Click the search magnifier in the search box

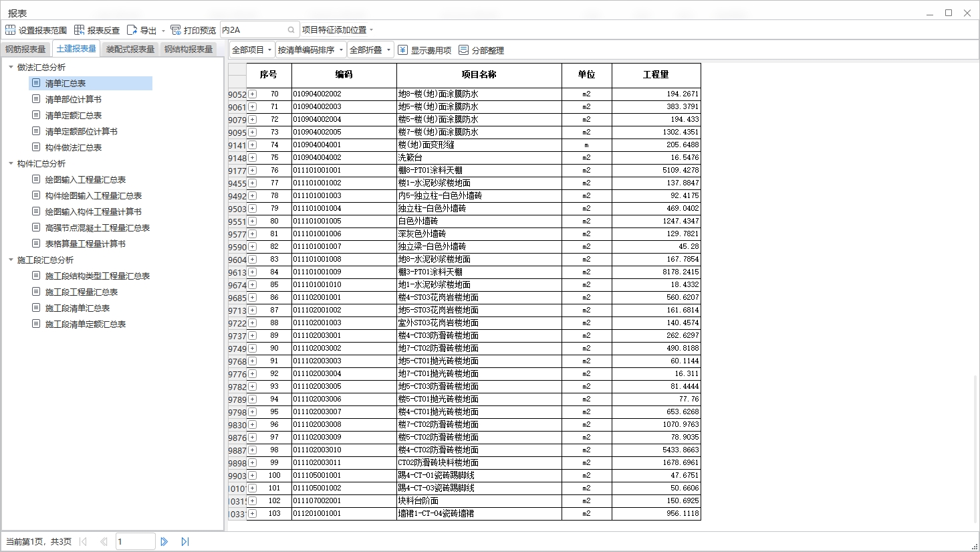(291, 30)
